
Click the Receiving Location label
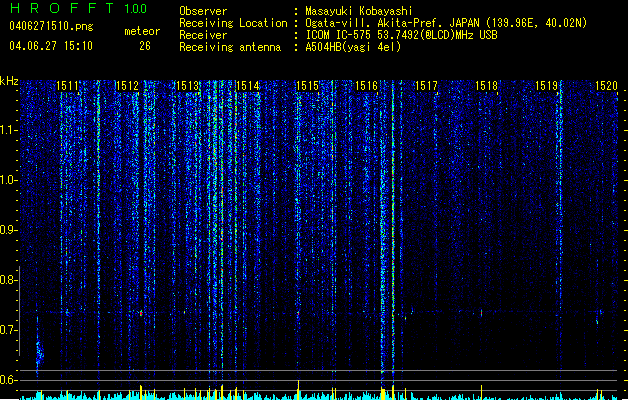pyautogui.click(x=233, y=23)
